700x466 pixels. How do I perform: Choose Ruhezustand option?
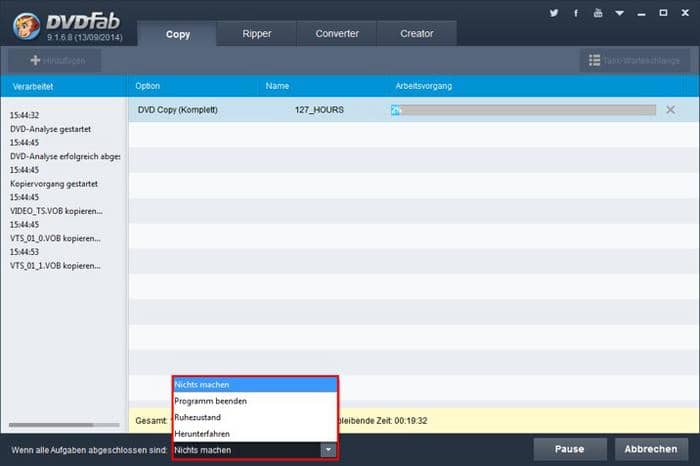[254, 417]
